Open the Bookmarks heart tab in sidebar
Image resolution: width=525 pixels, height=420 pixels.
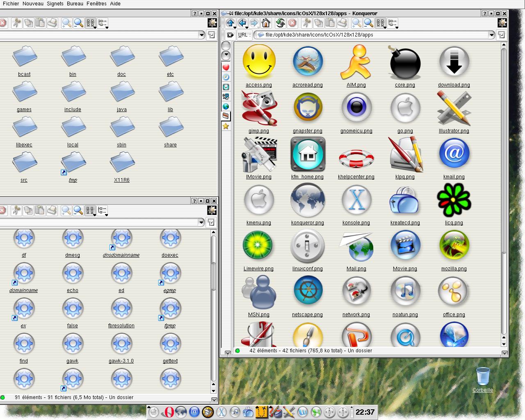[x=226, y=67]
